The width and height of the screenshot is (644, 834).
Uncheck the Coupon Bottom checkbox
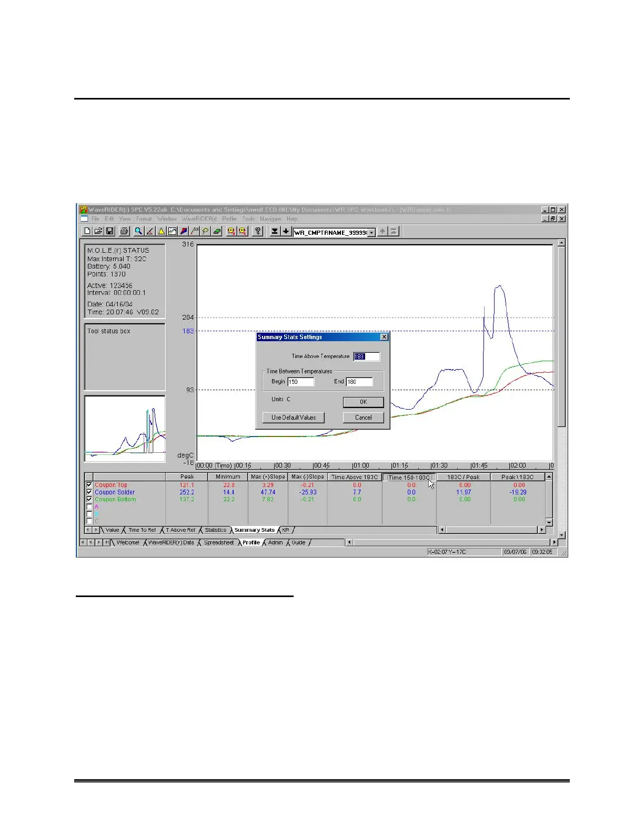[89, 499]
